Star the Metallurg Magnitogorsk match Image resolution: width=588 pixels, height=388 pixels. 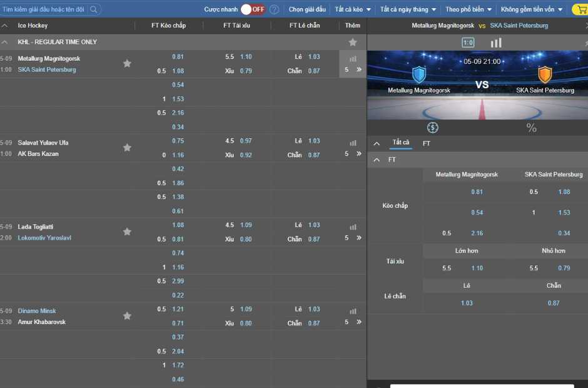127,63
